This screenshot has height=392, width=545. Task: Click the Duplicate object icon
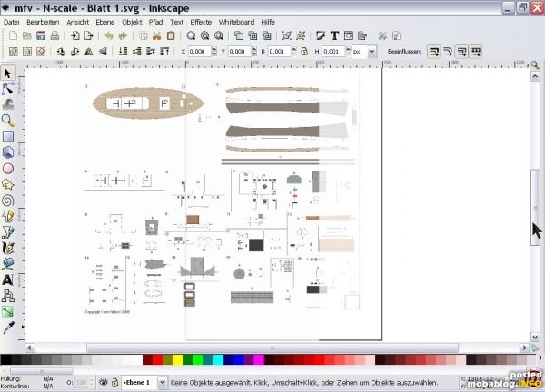point(239,35)
